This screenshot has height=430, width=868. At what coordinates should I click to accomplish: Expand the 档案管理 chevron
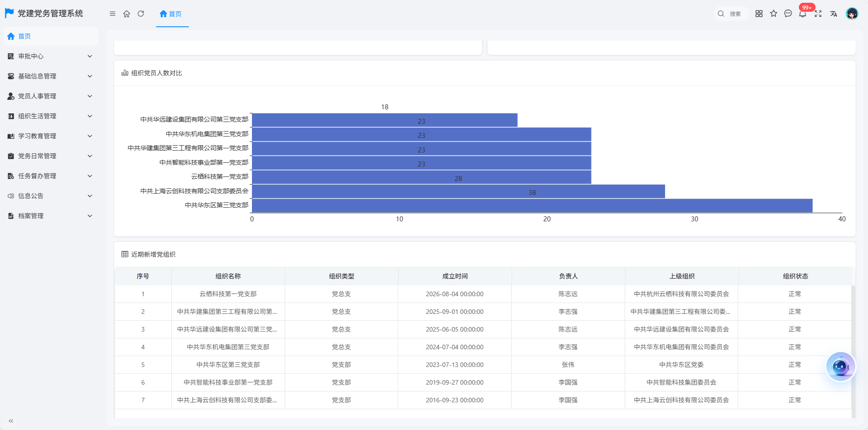90,216
